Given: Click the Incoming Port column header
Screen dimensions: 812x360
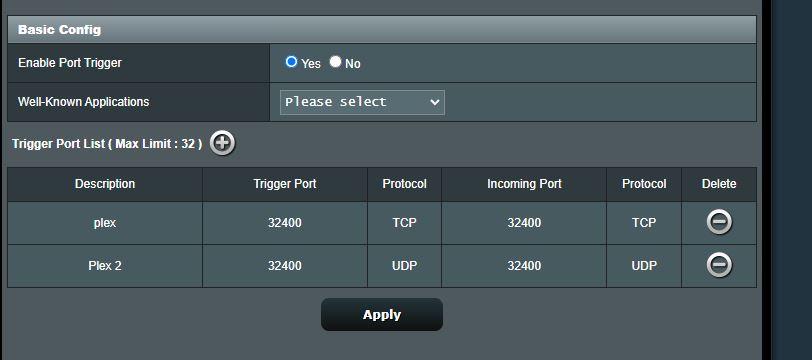Looking at the screenshot, I should [524, 184].
